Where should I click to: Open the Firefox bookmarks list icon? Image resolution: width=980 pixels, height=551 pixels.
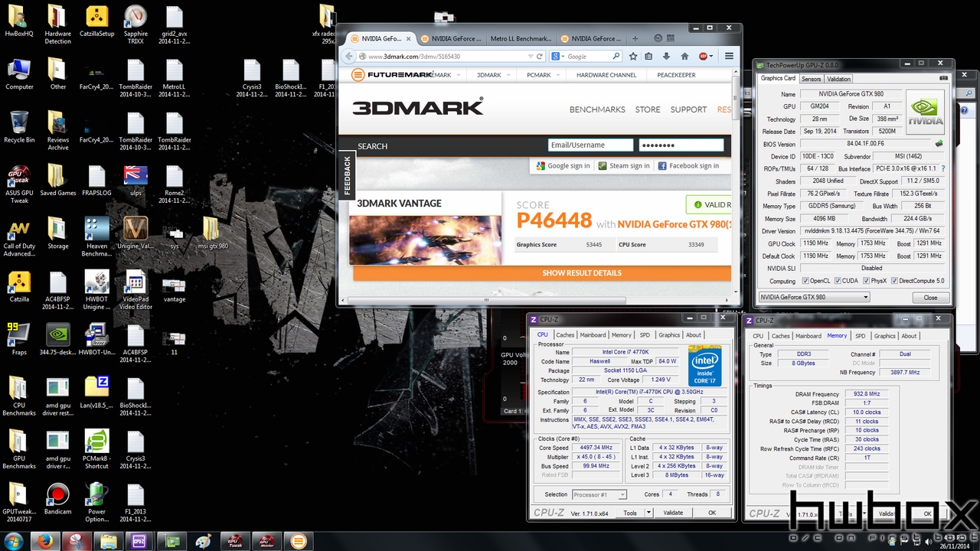(649, 56)
